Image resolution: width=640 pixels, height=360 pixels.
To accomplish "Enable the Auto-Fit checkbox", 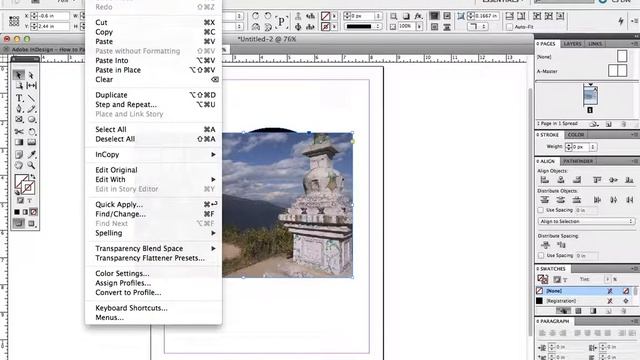I will click(509, 27).
